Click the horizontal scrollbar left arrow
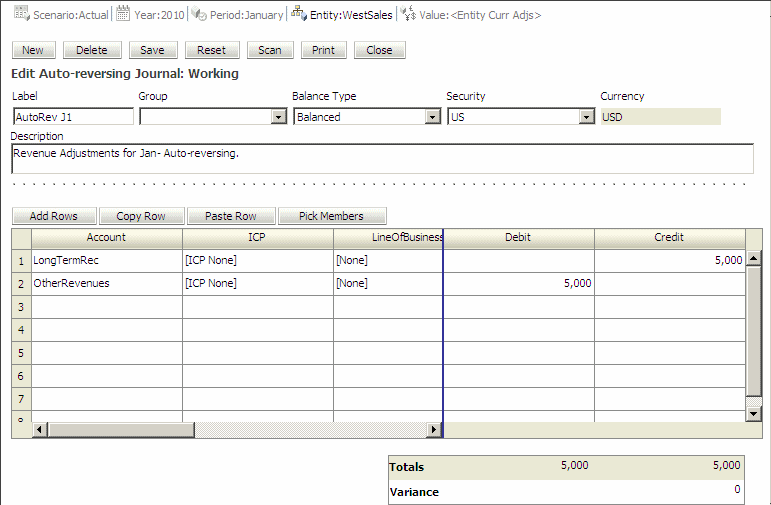 [x=39, y=430]
